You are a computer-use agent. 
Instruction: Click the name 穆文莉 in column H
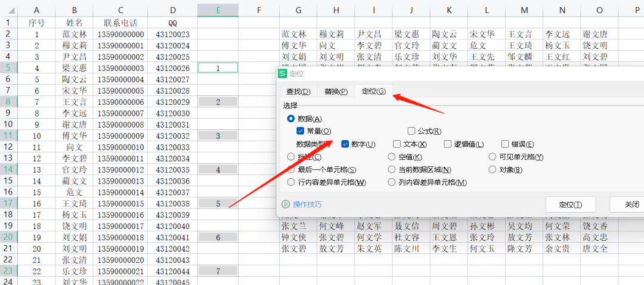click(x=332, y=35)
